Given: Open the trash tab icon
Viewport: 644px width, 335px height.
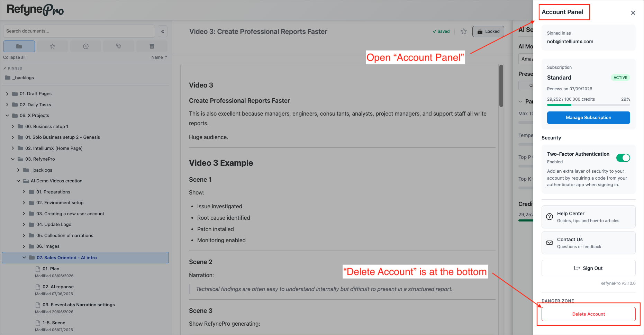Looking at the screenshot, I should point(152,46).
